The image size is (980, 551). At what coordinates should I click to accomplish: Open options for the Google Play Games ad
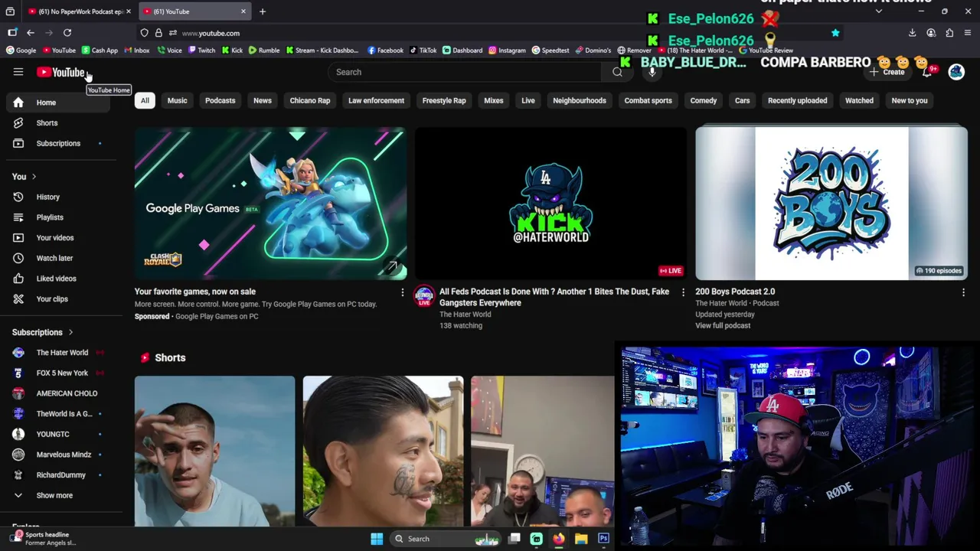click(402, 292)
